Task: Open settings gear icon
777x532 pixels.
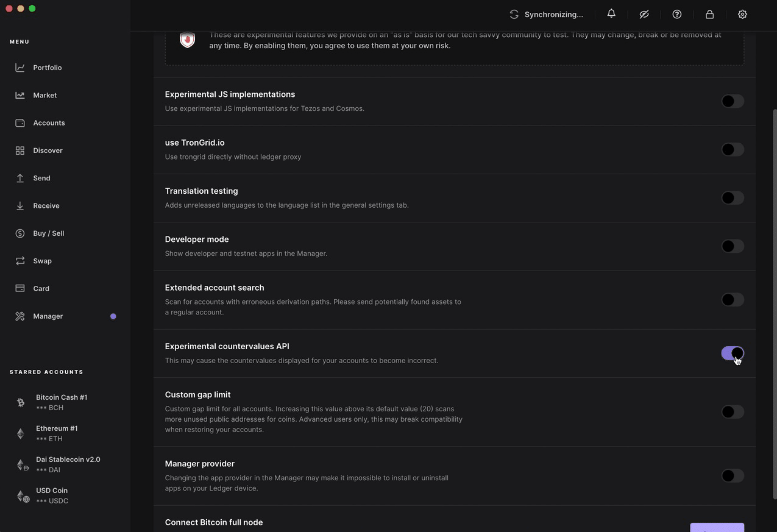Action: [742, 14]
